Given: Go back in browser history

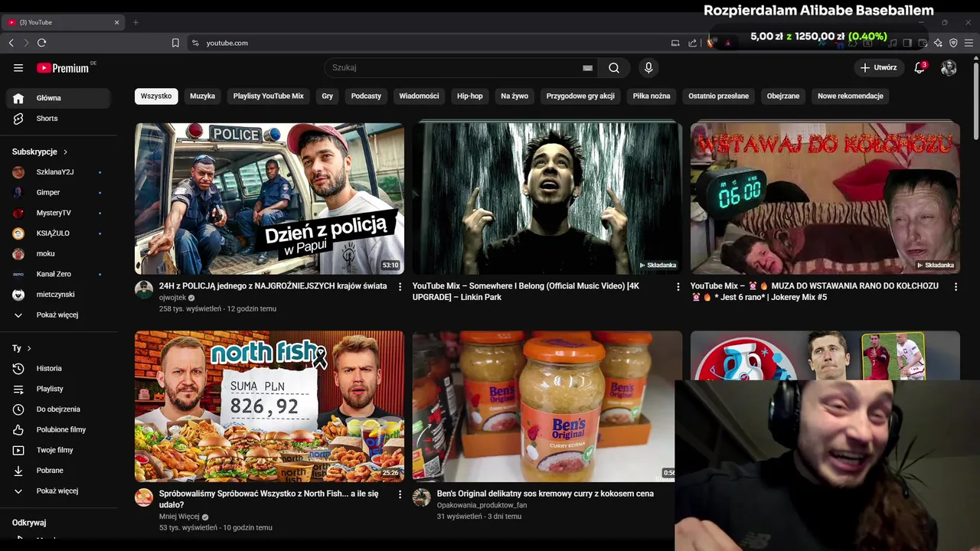Looking at the screenshot, I should pyautogui.click(x=11, y=43).
